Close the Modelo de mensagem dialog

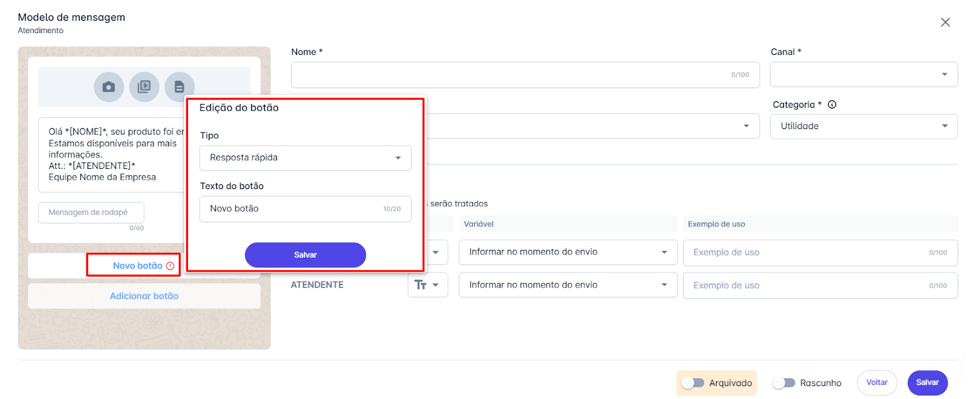tap(945, 22)
